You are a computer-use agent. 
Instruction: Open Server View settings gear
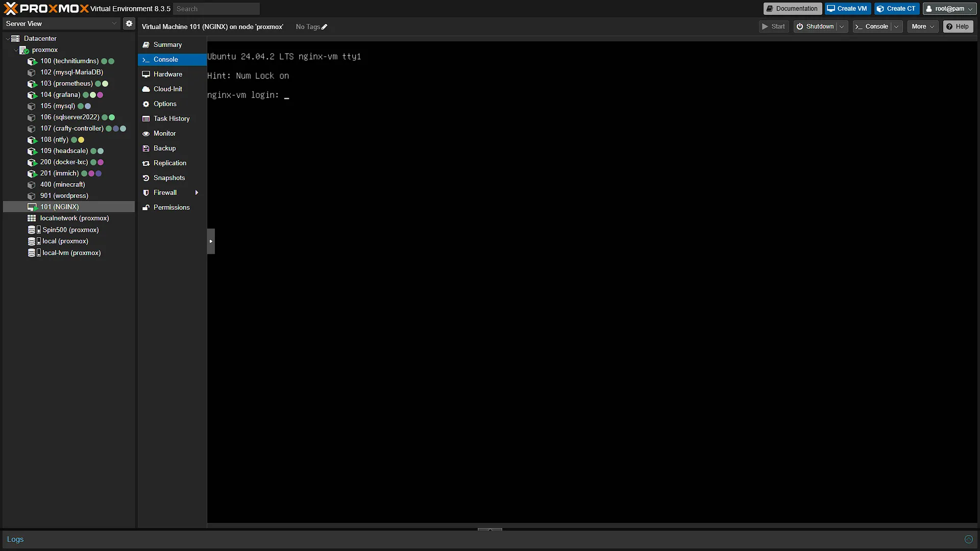(129, 23)
